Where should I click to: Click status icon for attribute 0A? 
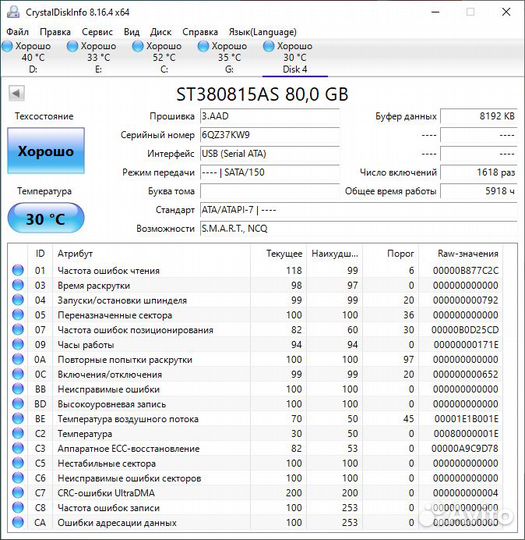tap(18, 359)
